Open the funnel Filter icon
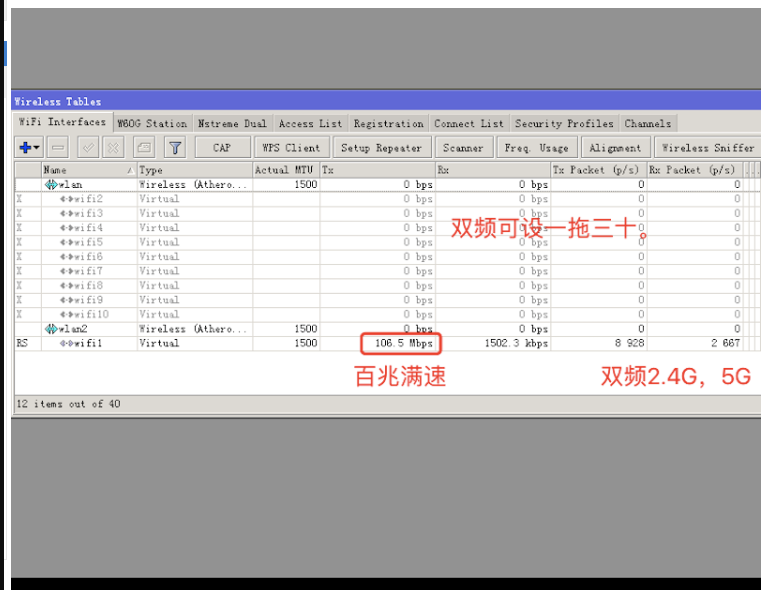The image size is (763, 590). coord(175,148)
